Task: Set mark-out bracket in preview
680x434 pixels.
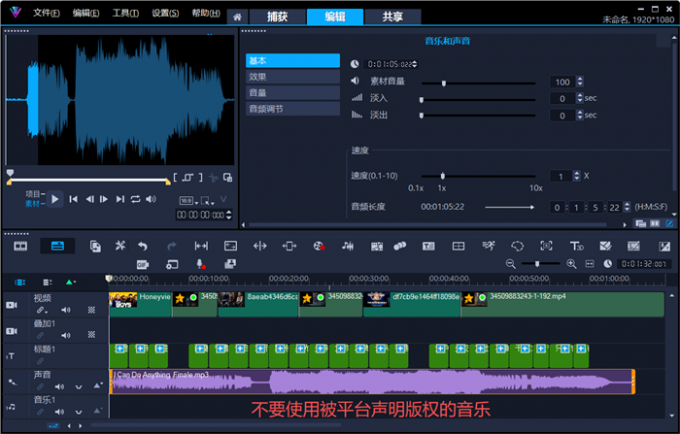Action: (200, 177)
